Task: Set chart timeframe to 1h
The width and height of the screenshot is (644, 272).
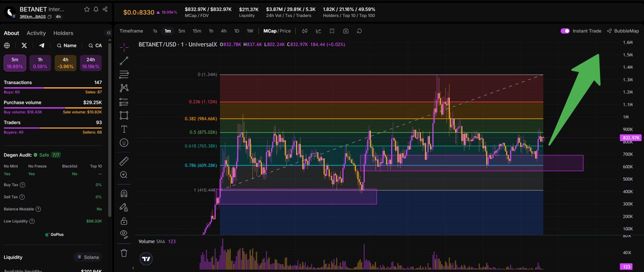Action: click(211, 31)
